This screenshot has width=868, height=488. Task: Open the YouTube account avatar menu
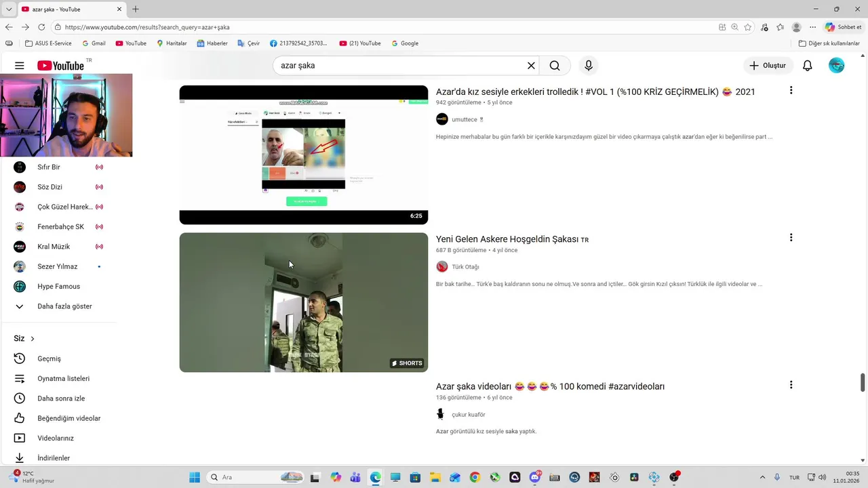837,66
